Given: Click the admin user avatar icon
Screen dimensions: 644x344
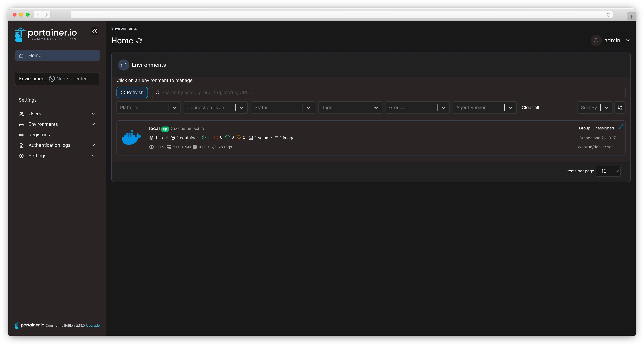Looking at the screenshot, I should tap(596, 40).
